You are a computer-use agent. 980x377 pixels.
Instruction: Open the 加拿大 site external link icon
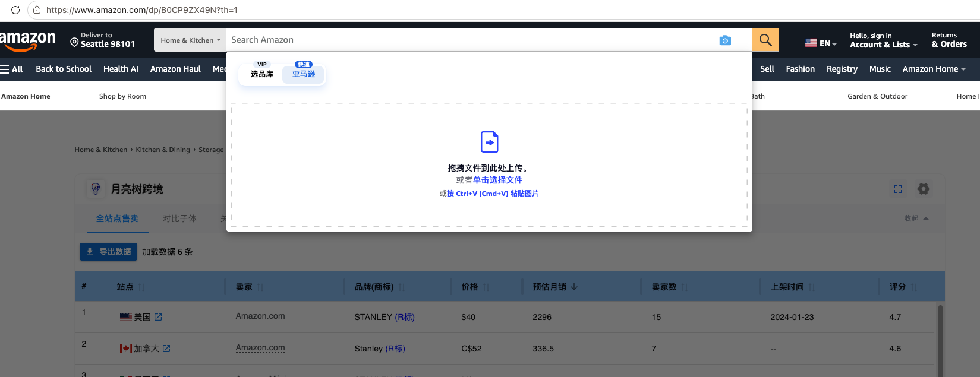point(166,349)
